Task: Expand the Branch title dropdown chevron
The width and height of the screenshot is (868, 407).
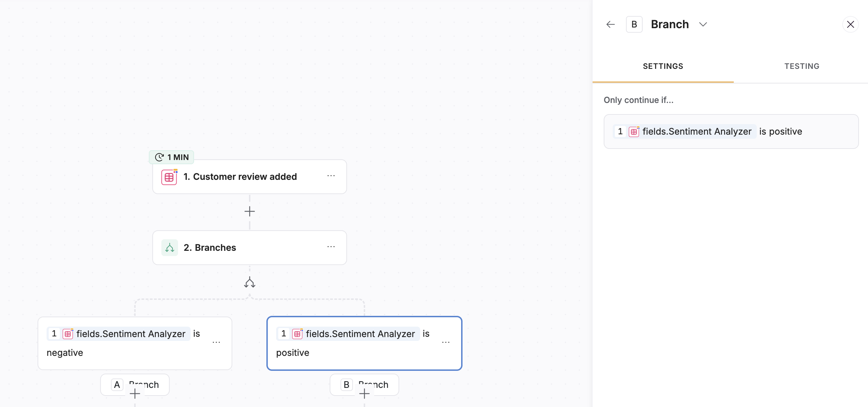Action: pos(703,24)
